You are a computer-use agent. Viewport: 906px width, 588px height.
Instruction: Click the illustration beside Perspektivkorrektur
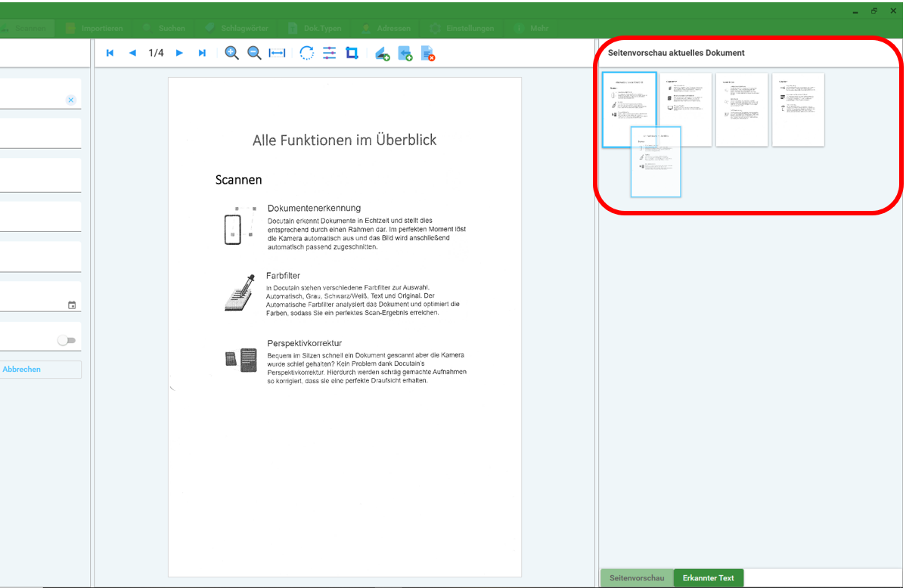[x=241, y=360]
